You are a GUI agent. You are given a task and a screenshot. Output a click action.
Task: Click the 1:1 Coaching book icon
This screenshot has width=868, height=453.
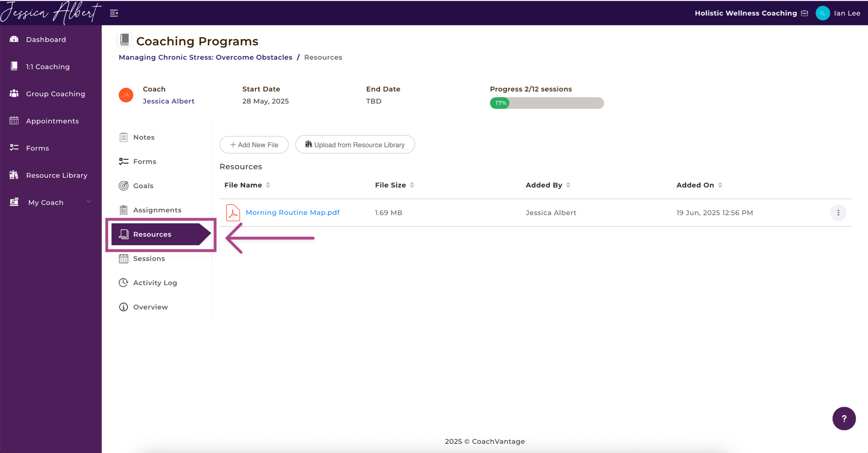(x=14, y=66)
